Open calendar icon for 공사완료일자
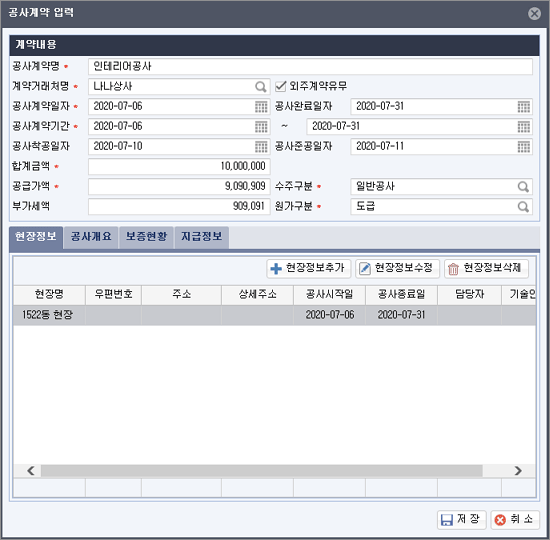This screenshot has width=550, height=540. pos(524,107)
